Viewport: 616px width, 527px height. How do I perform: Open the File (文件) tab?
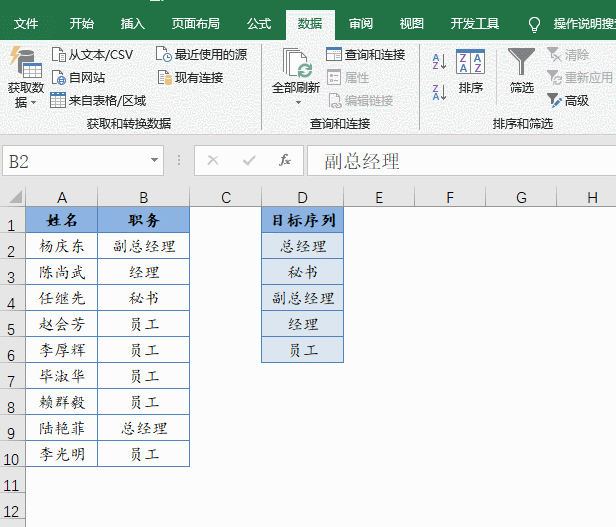[x=26, y=24]
